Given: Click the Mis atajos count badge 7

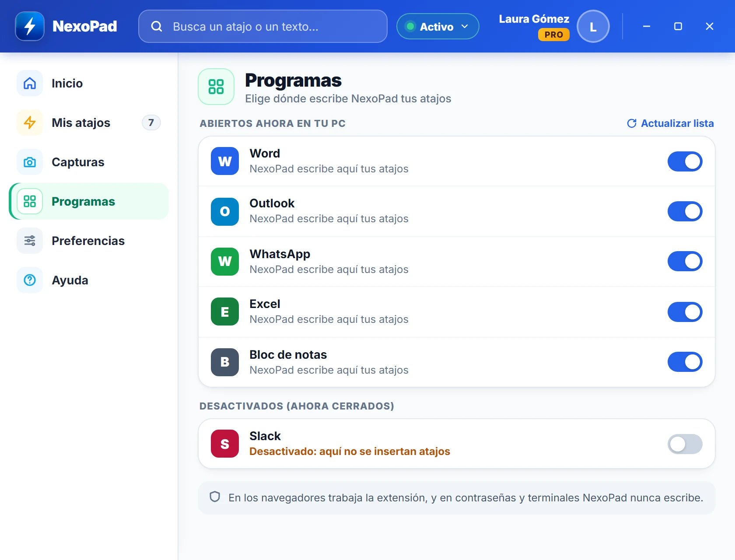Looking at the screenshot, I should click(x=151, y=122).
